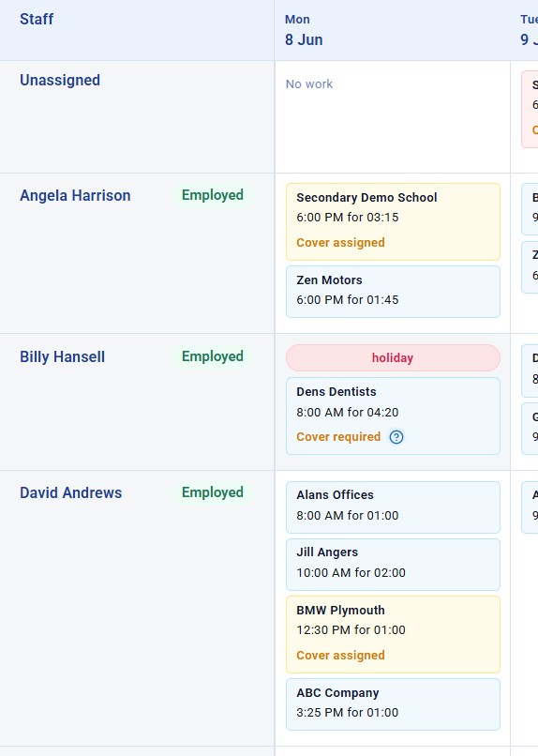This screenshot has width=538, height=756.
Task: Click the Unassigned Monday No work cell
Action: [x=393, y=116]
